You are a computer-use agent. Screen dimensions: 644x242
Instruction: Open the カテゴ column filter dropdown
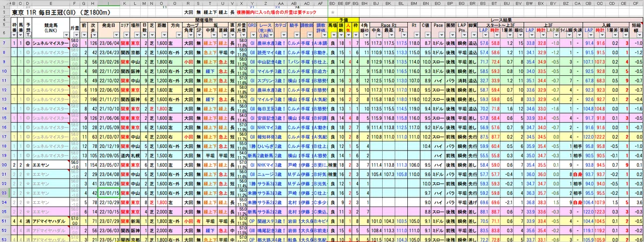tap(284, 35)
